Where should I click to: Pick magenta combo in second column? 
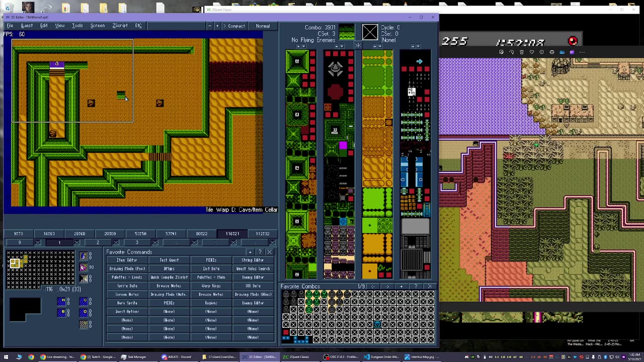(343, 146)
